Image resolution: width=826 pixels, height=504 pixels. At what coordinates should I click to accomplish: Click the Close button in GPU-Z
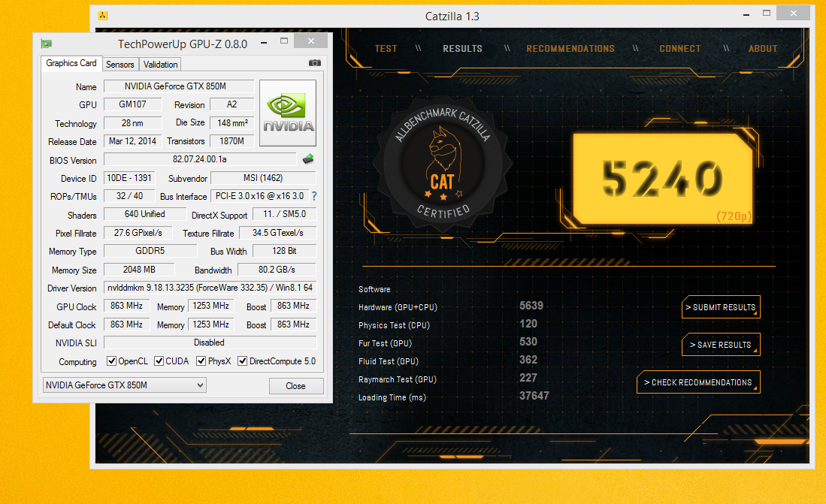click(x=296, y=386)
